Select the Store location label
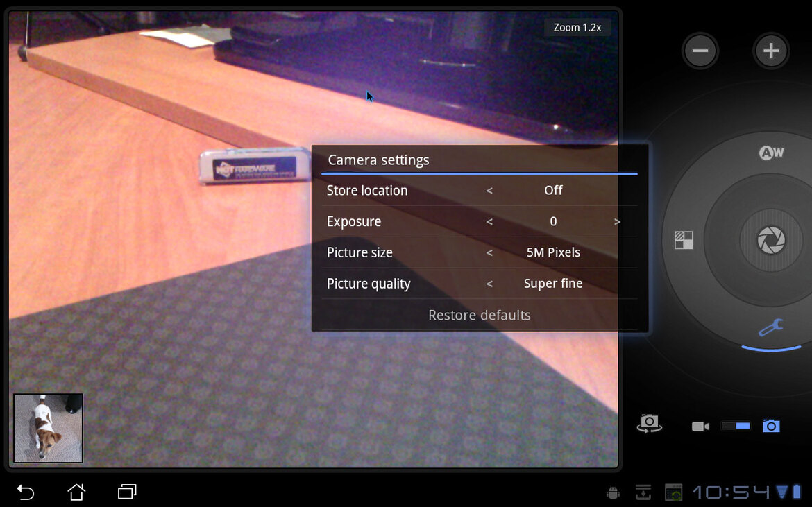812x507 pixels. point(367,190)
